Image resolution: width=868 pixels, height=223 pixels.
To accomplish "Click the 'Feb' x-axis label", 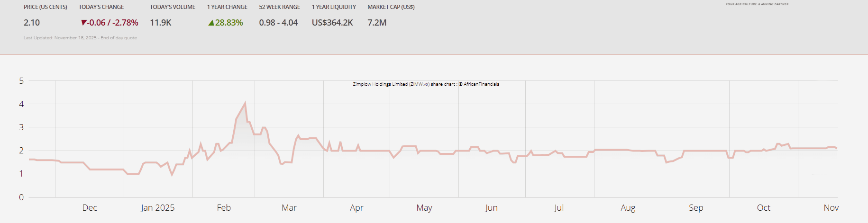I will tap(224, 208).
